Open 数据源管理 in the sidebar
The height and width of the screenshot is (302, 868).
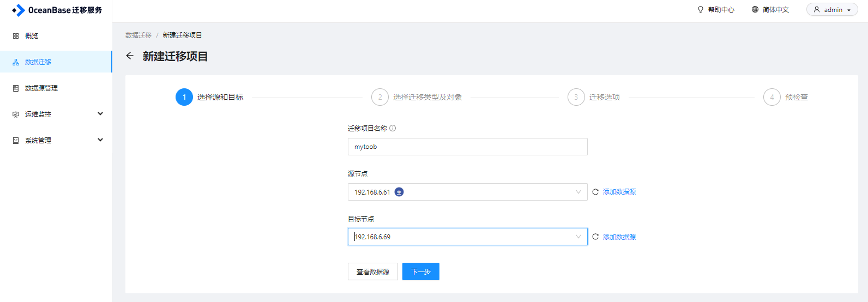coord(41,88)
